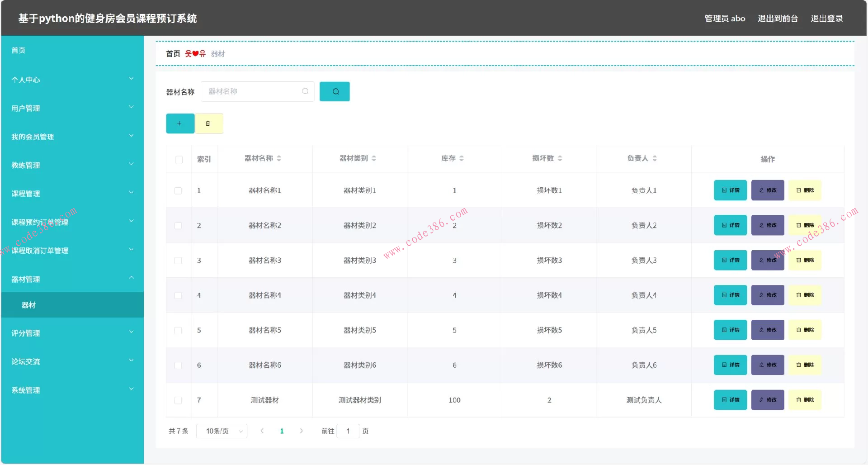Screen dimensions: 868x465
Task: Click 退出到前台 in the header
Action: pyautogui.click(x=778, y=19)
